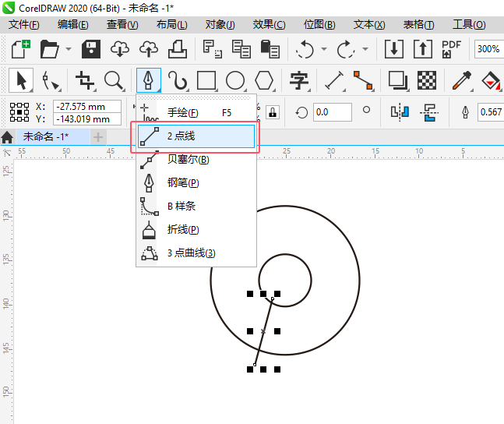The height and width of the screenshot is (424, 504).
Task: Choose 钢笔(P) tool
Action: [x=196, y=182]
